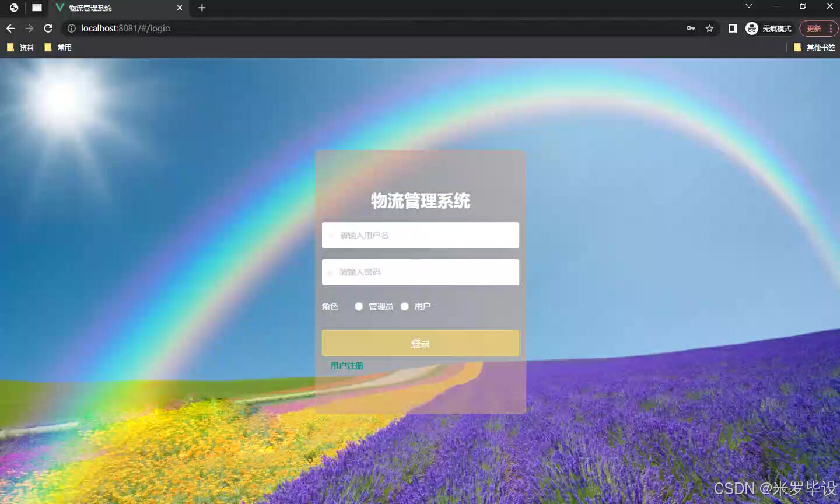The image size is (840, 504).
Task: Click the 登录 login button
Action: [421, 343]
